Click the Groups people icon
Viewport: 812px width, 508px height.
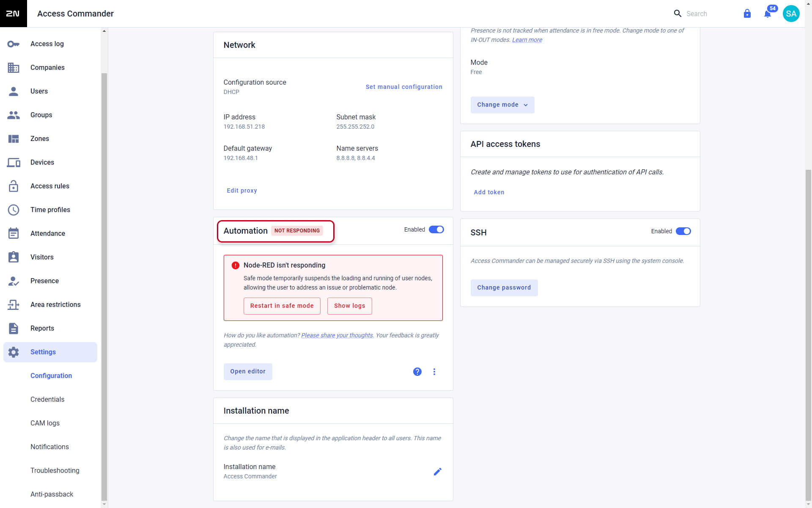pyautogui.click(x=14, y=115)
